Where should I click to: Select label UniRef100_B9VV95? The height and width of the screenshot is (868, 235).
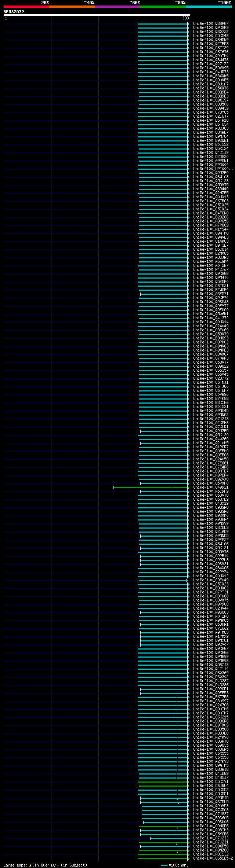pyautogui.click(x=211, y=68)
